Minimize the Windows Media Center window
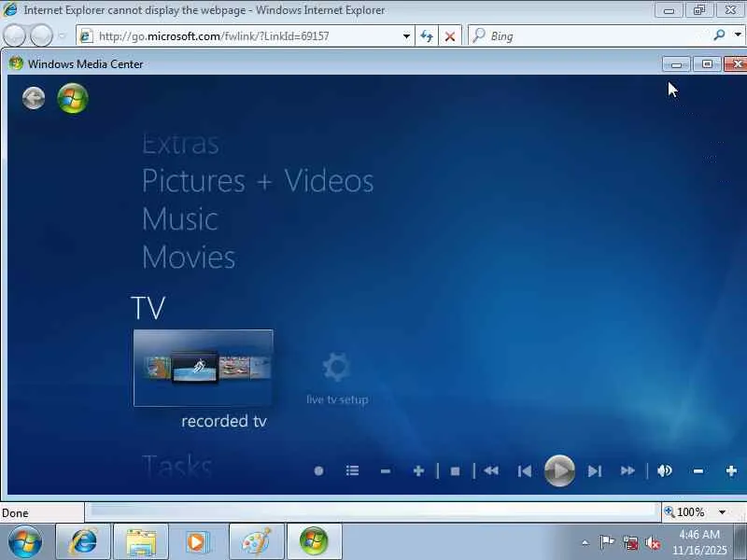Screen dimensions: 747x560 pyautogui.click(x=676, y=63)
